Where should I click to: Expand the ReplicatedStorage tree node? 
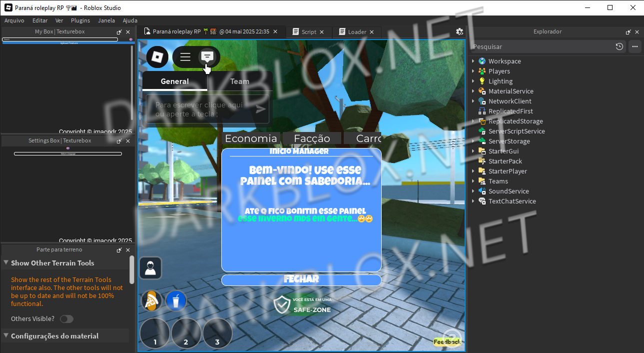[473, 121]
